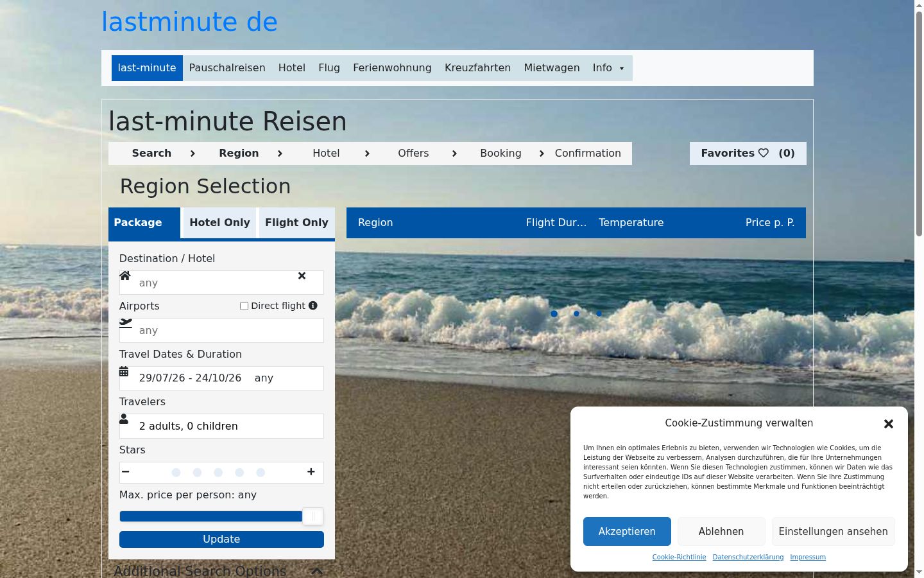
Task: Click the house icon in Destination field
Action: point(125,276)
